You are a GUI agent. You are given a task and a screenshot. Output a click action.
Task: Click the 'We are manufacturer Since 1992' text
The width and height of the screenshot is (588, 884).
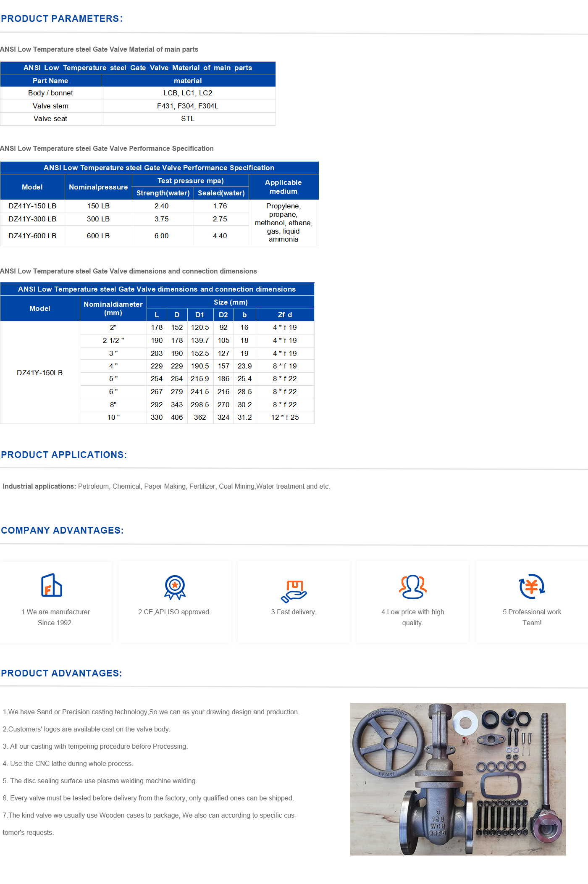pyautogui.click(x=55, y=617)
